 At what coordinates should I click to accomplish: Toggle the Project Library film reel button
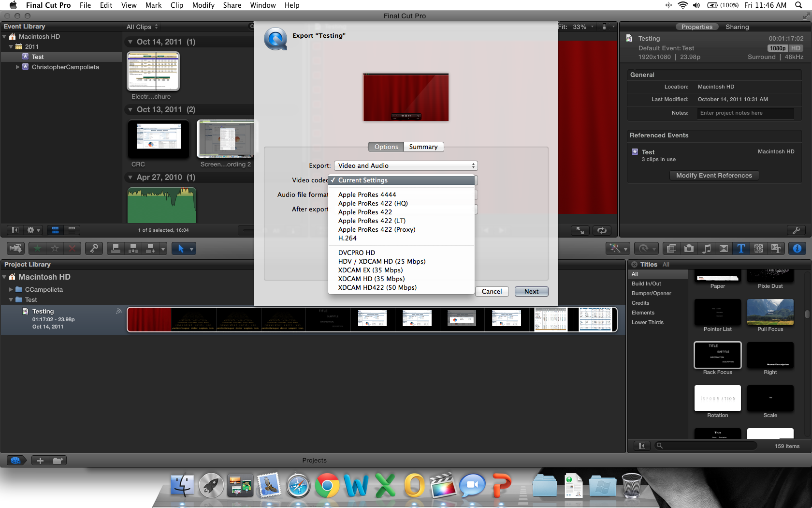click(16, 461)
